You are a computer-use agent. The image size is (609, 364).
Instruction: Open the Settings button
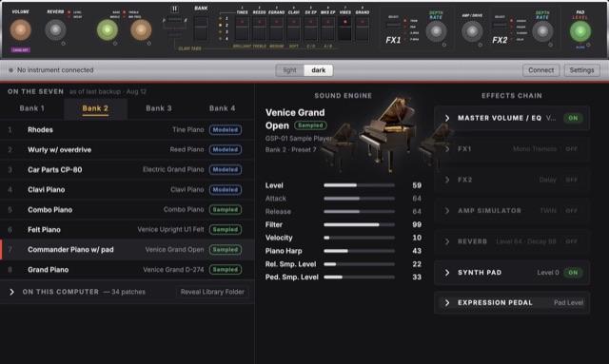coord(581,70)
